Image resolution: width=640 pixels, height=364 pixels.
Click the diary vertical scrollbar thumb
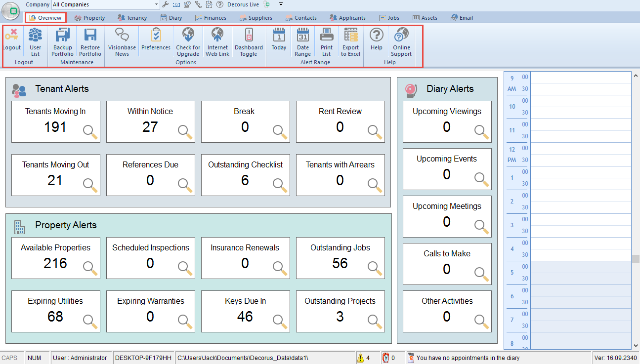click(x=636, y=259)
